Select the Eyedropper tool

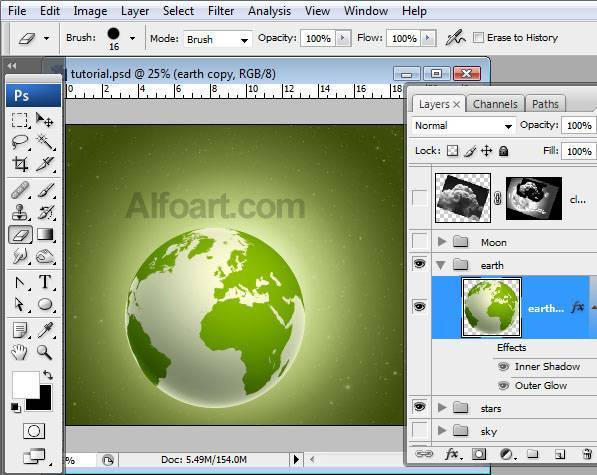(x=45, y=330)
